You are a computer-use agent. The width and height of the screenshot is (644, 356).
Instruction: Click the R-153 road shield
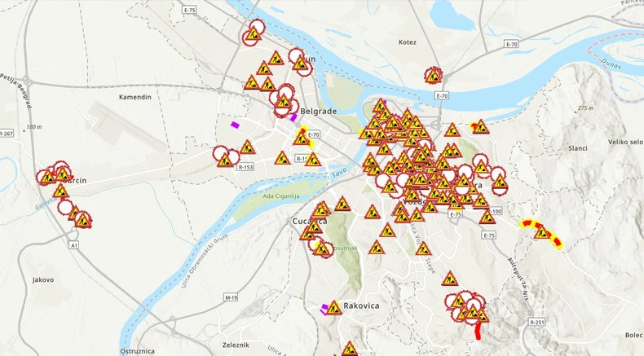(x=245, y=167)
